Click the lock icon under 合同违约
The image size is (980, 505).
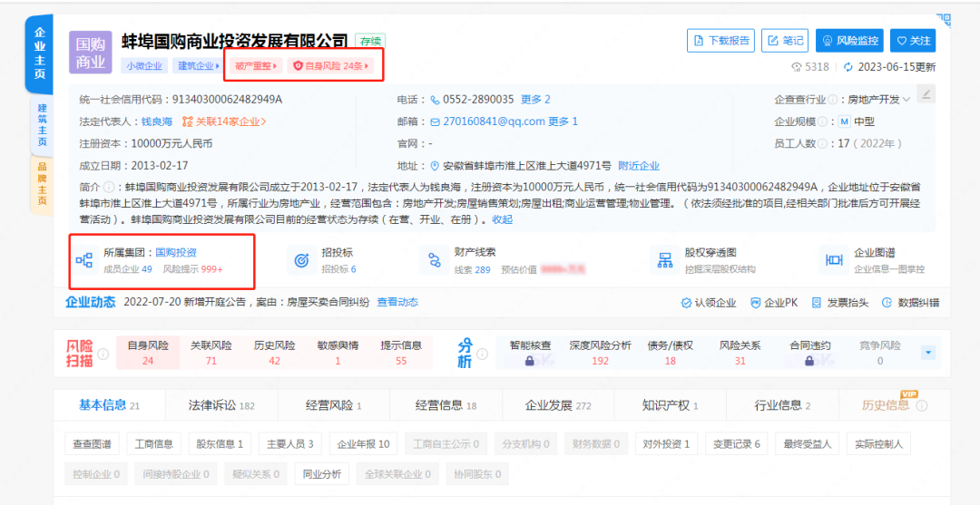point(810,361)
